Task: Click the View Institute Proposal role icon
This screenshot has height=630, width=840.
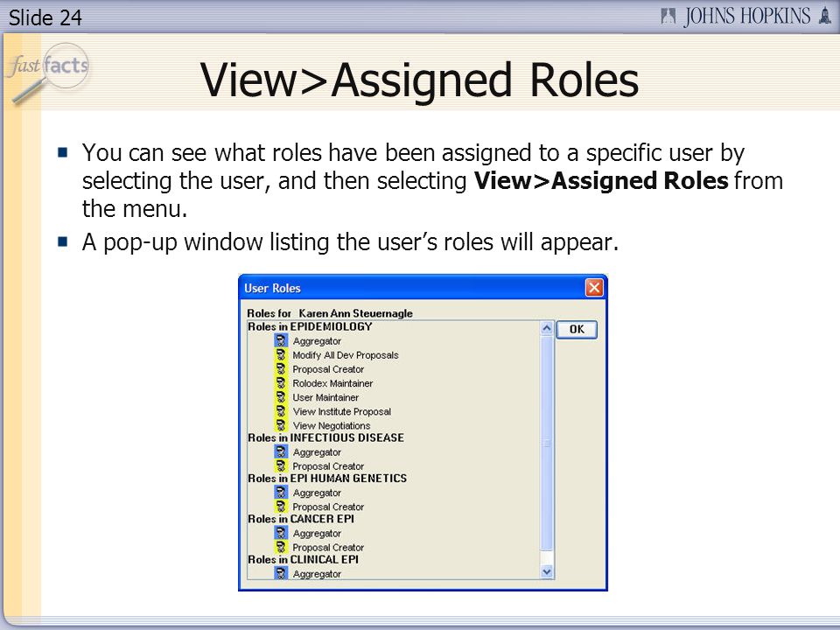Action: 281,411
